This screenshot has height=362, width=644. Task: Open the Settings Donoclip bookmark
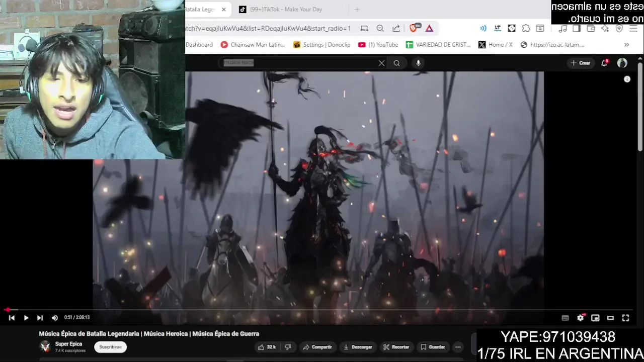322,45
